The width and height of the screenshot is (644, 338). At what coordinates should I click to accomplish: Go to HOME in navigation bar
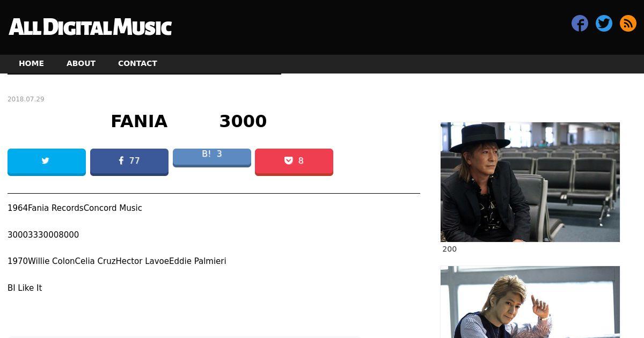pos(31,63)
